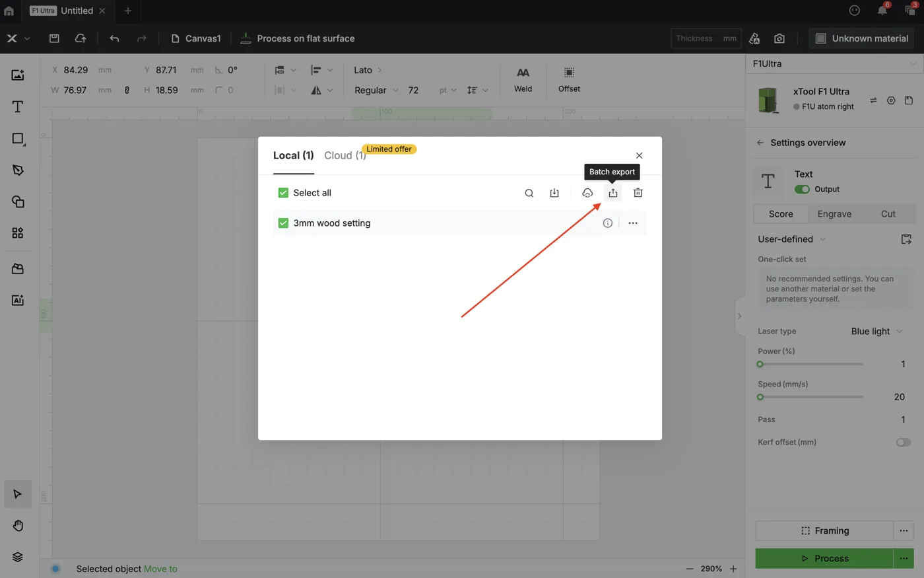This screenshot has width=924, height=578.
Task: Select the hand pan tool
Action: click(18, 526)
